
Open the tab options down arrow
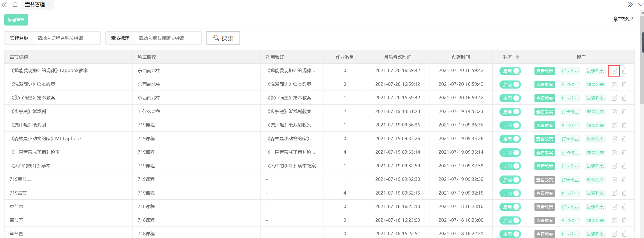[641, 4]
